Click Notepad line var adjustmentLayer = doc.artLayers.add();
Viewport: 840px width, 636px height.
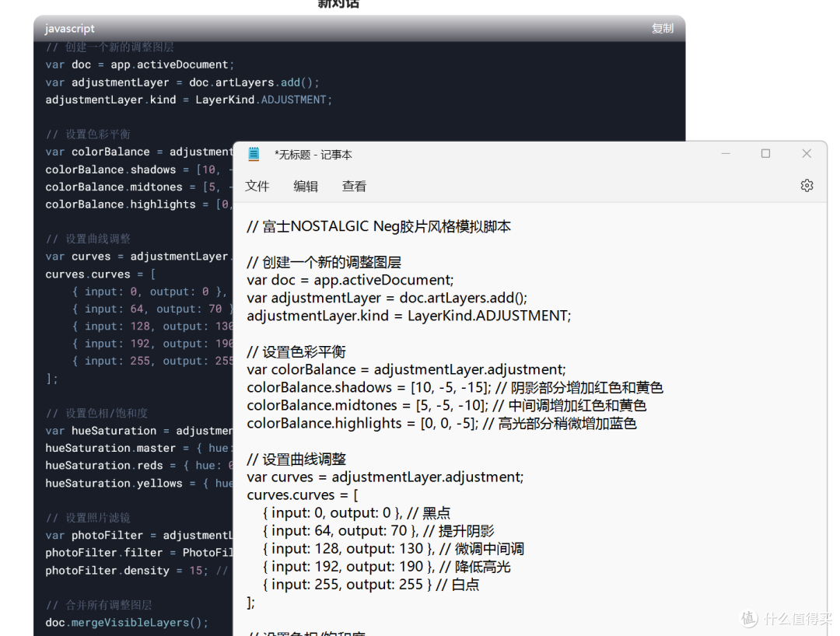[x=387, y=298]
